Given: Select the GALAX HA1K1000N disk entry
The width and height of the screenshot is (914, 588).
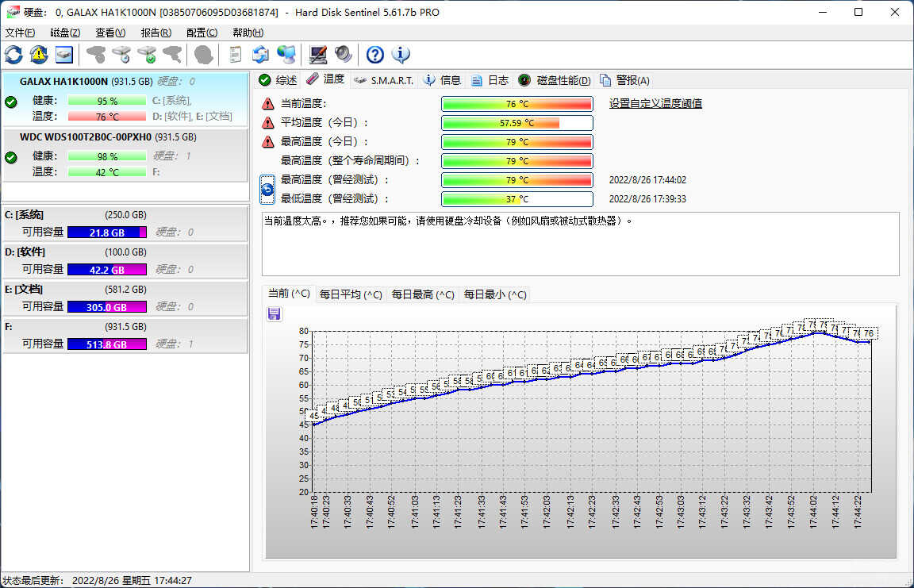Looking at the screenshot, I should click(125, 98).
